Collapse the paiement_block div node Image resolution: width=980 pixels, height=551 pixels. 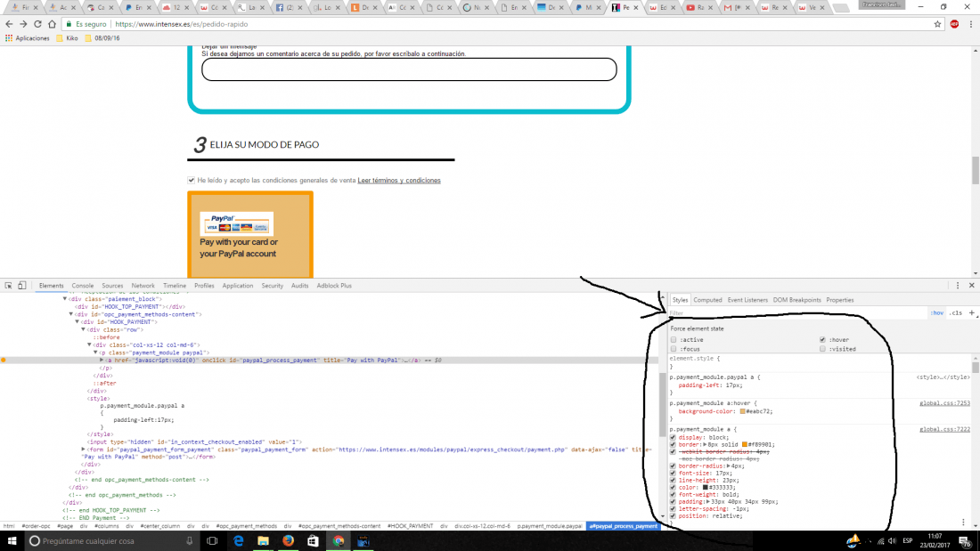[x=65, y=299]
